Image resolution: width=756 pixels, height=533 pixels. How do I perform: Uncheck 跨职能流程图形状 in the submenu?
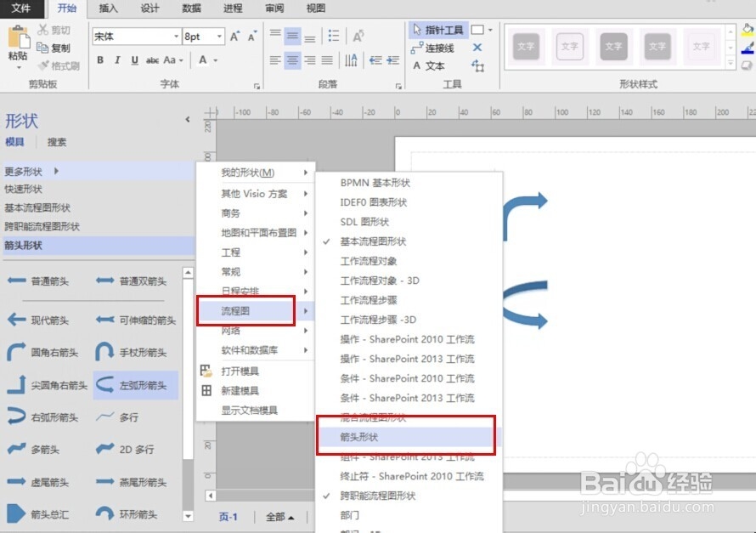pyautogui.click(x=409, y=496)
